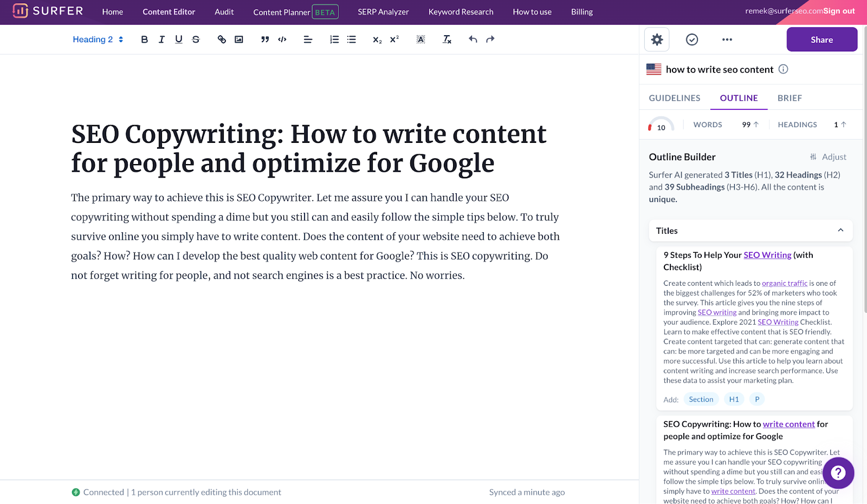Open Content Planner beta
The height and width of the screenshot is (504, 867).
click(x=296, y=12)
